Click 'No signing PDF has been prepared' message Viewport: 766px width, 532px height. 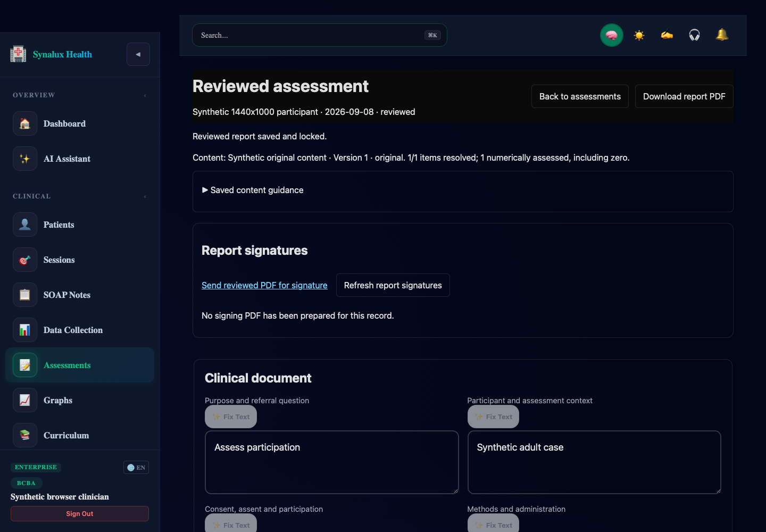coord(298,315)
